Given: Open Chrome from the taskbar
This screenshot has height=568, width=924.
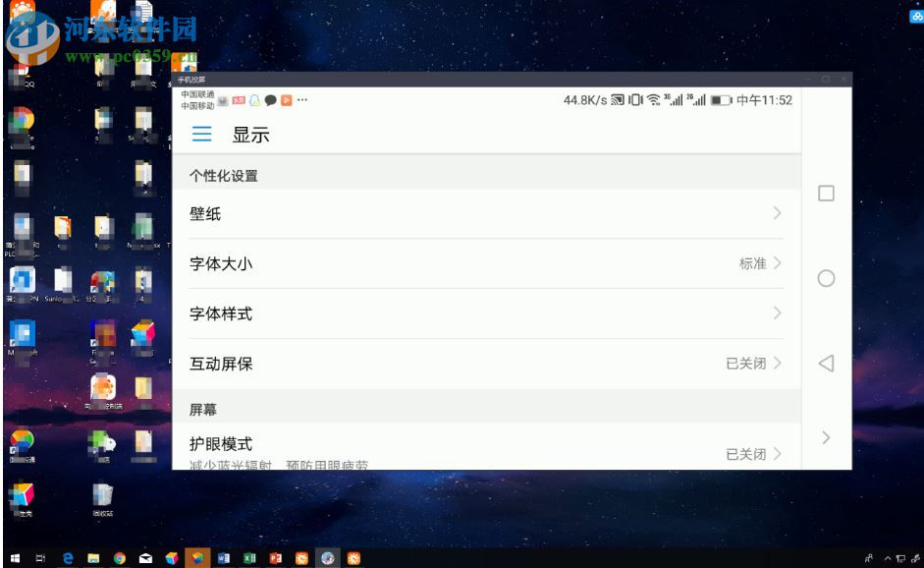Looking at the screenshot, I should pyautogui.click(x=120, y=557).
